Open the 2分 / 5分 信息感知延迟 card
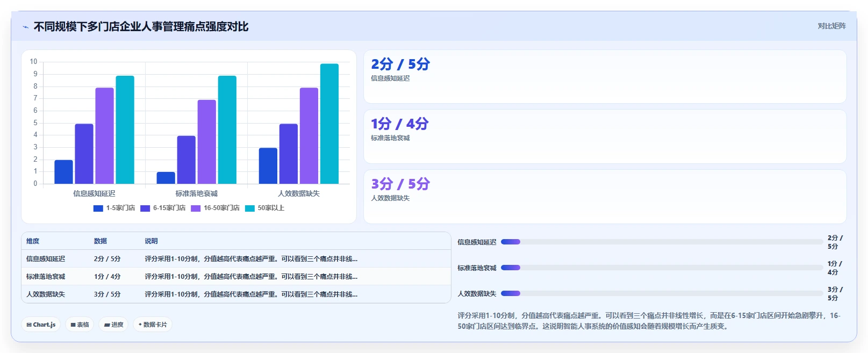The width and height of the screenshot is (868, 353). 605,77
